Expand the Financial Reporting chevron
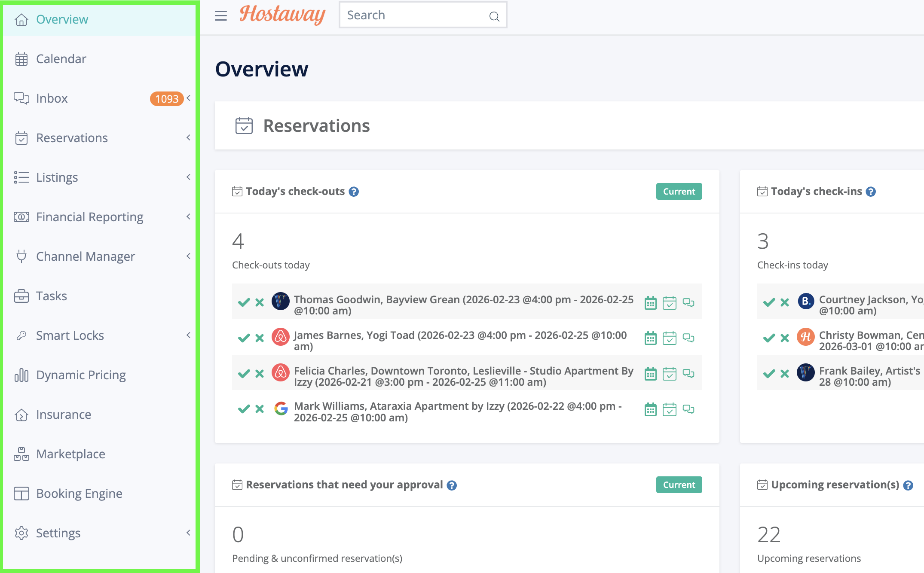The image size is (924, 573). [189, 216]
